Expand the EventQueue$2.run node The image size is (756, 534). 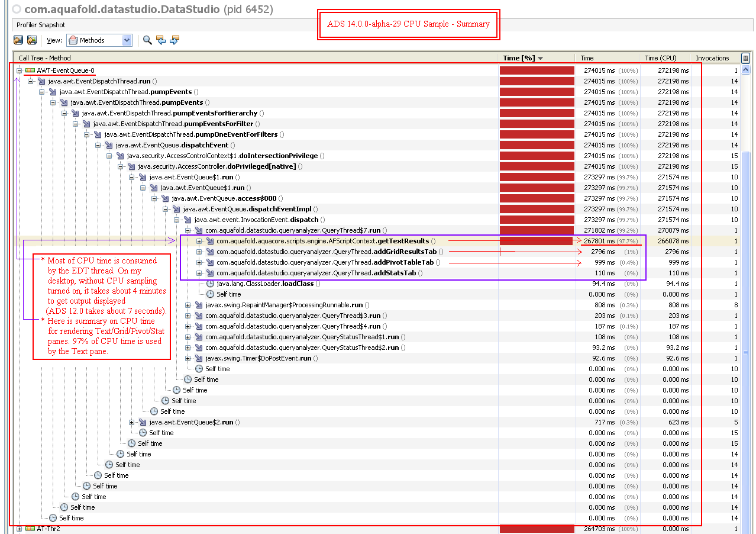(x=132, y=422)
